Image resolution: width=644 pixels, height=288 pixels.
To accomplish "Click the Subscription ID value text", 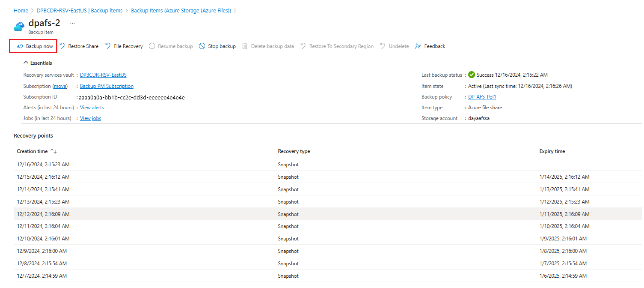I will (x=132, y=97).
